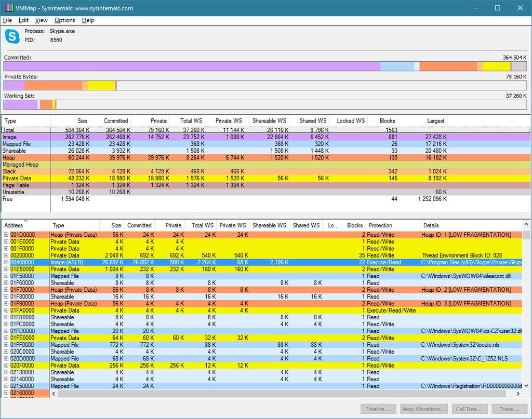Expand the 00200000 Private Data row
This screenshot has height=419, width=532.
click(6, 255)
